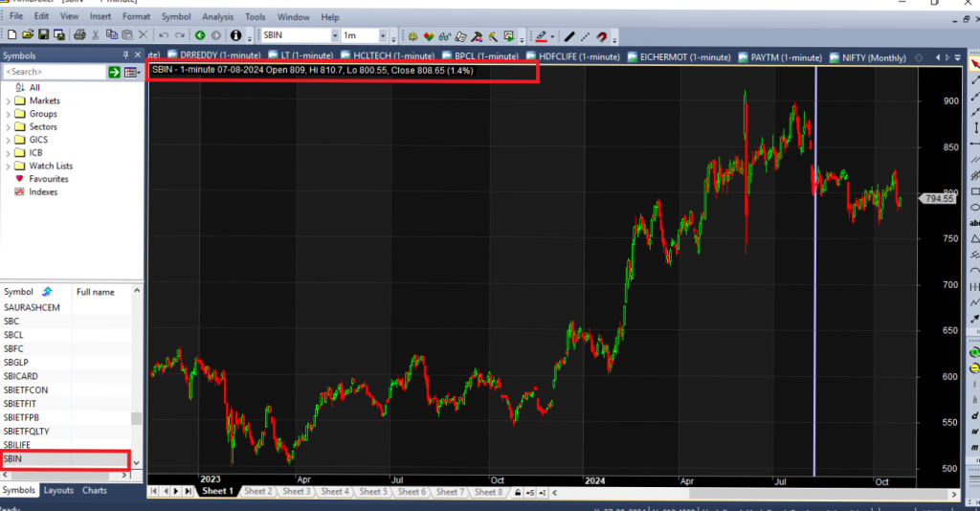Switch to the Charts panel tab
This screenshot has width=980, height=511.
(95, 490)
